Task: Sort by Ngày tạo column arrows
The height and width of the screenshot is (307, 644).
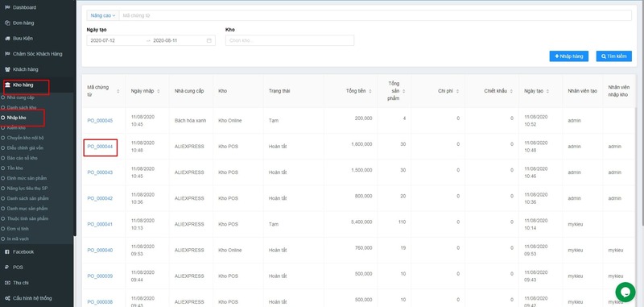Action: pos(548,91)
